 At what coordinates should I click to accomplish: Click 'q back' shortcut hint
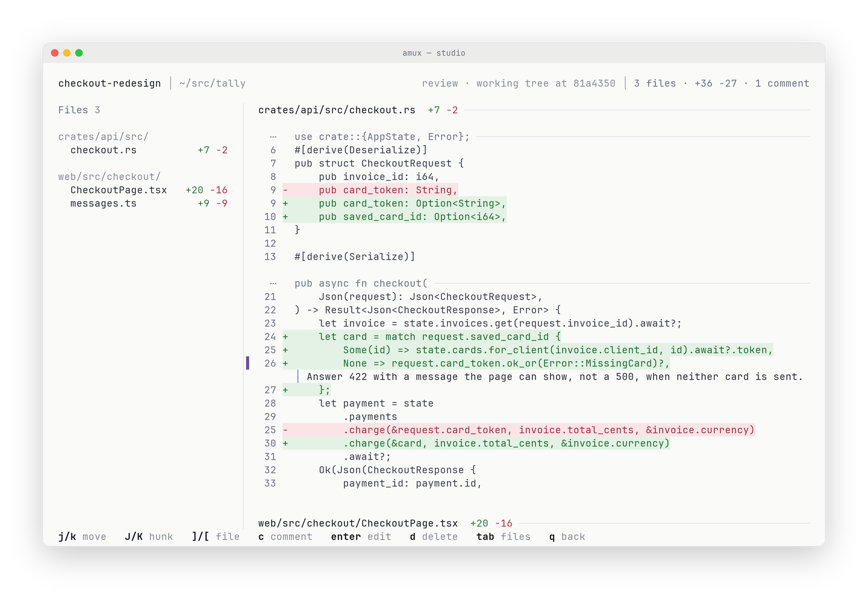coord(567,537)
